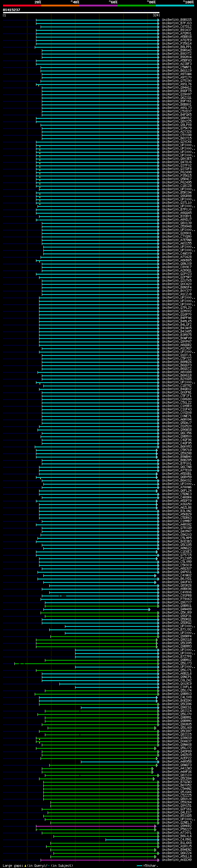Image resolution: width=197 pixels, height=868 pixels.
Task: Click the green ~80% identity legend segment
Action: tap(137, 6)
